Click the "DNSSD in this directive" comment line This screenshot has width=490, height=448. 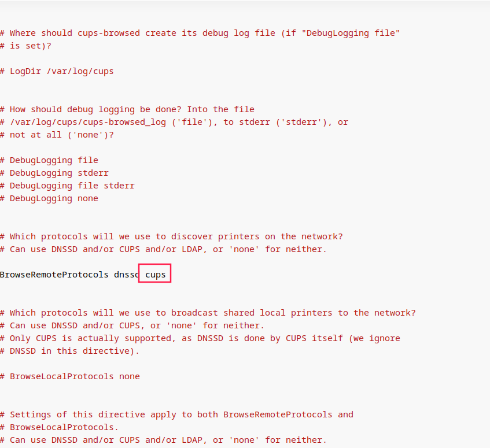click(69, 351)
